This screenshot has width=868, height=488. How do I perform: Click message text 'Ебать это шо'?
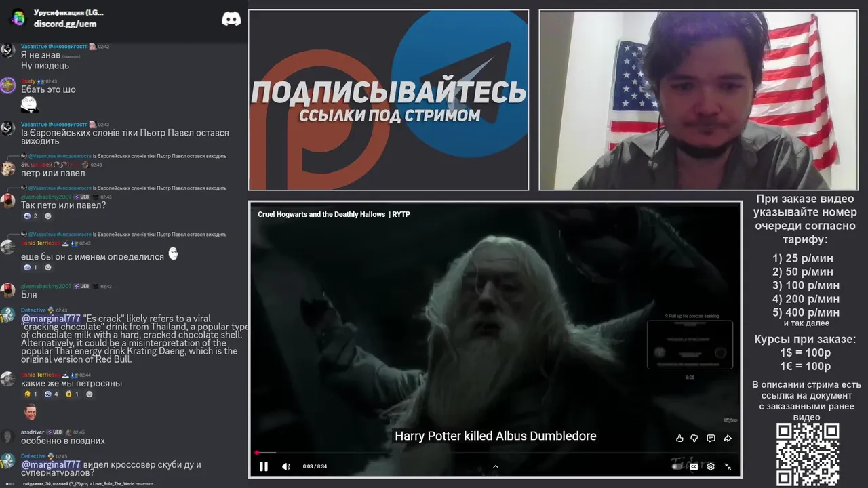[48, 89]
